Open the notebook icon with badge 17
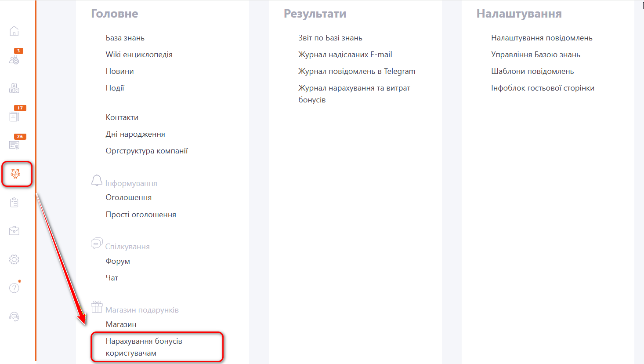644x364 pixels. coord(14,116)
